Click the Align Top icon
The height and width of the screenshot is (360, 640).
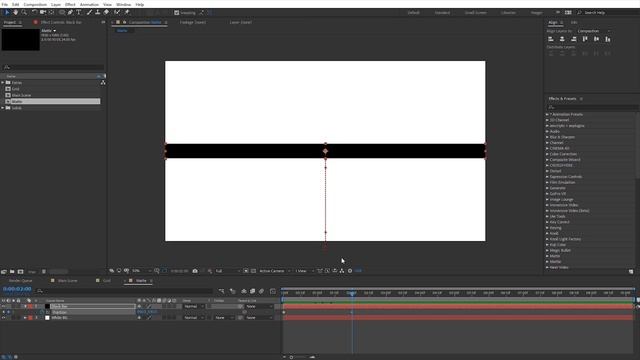click(585, 39)
